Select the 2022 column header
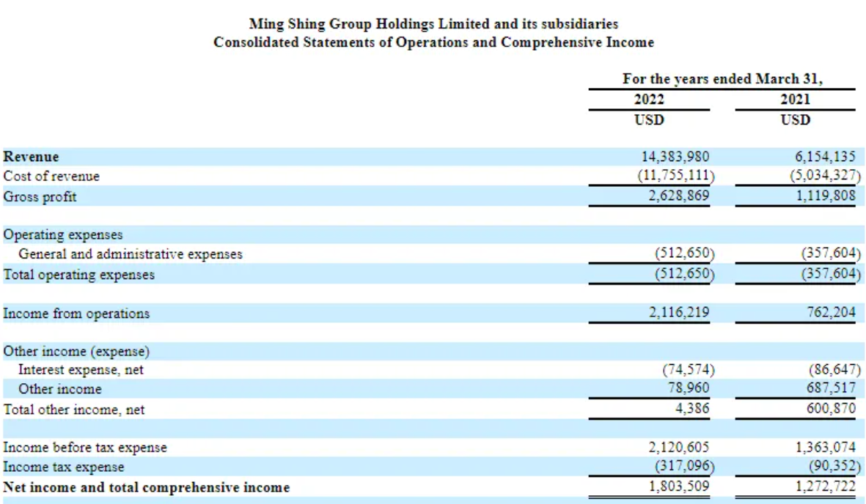Viewport: 866px width, 504px height. pos(649,100)
